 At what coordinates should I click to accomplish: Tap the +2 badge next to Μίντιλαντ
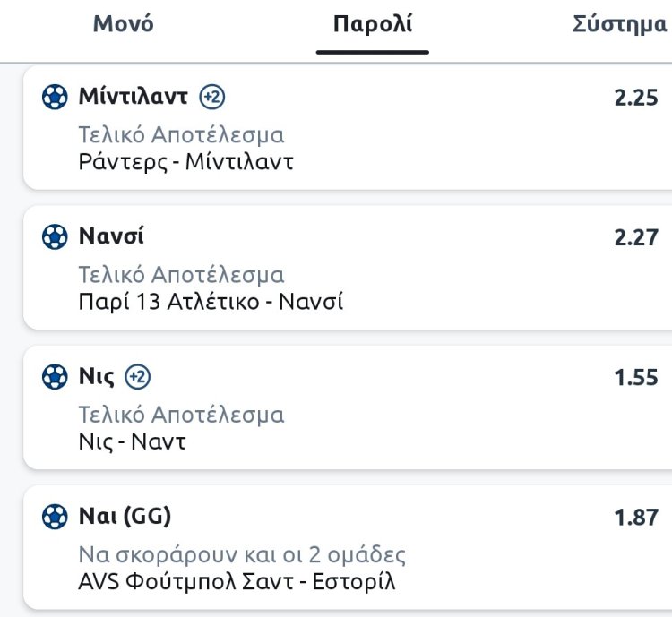211,97
